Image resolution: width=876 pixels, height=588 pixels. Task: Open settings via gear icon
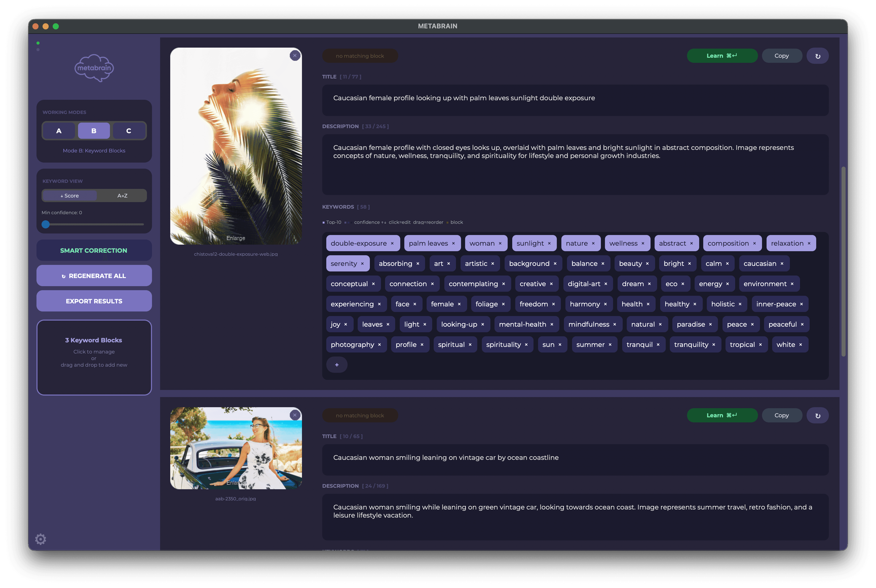pos(41,539)
